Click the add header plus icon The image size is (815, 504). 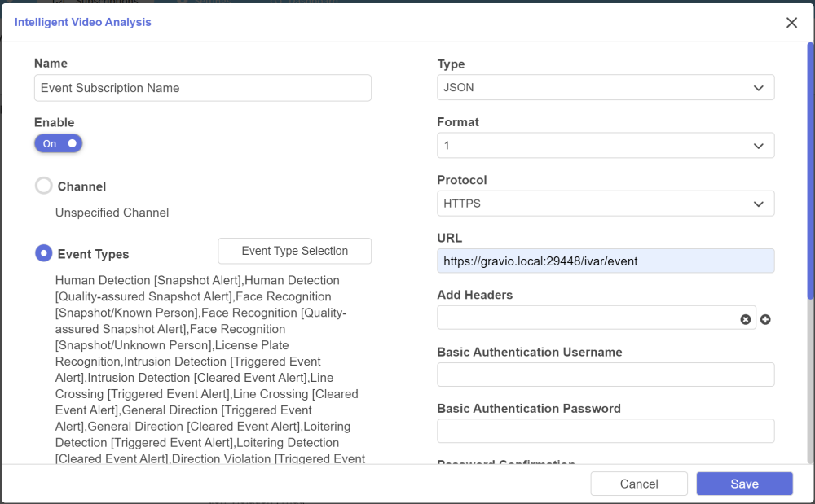point(765,319)
